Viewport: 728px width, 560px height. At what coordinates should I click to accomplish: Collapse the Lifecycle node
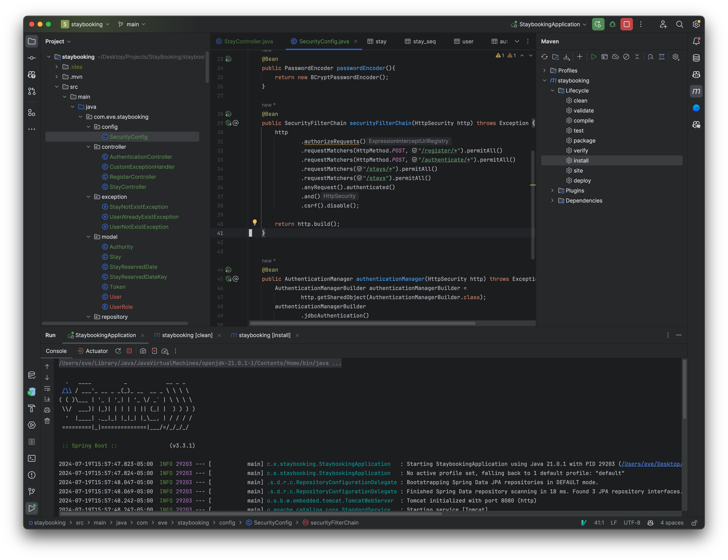coord(552,91)
